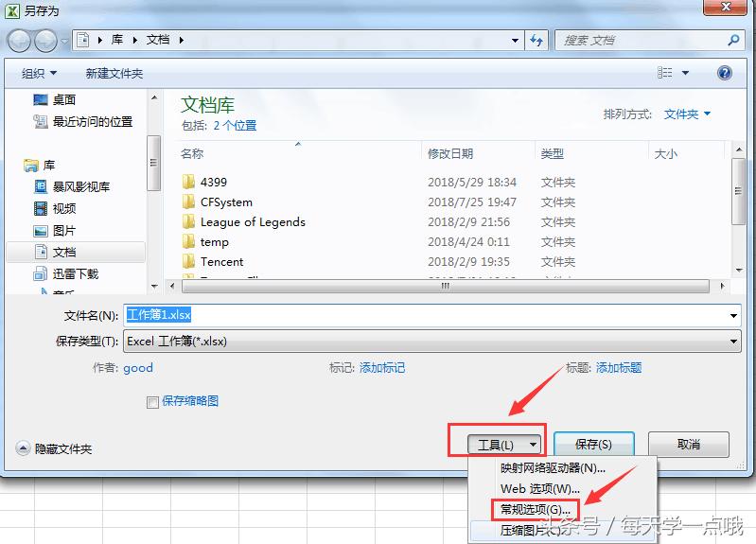The image size is (756, 544).
Task: Open the 组织 dropdown menu
Action: (39, 73)
